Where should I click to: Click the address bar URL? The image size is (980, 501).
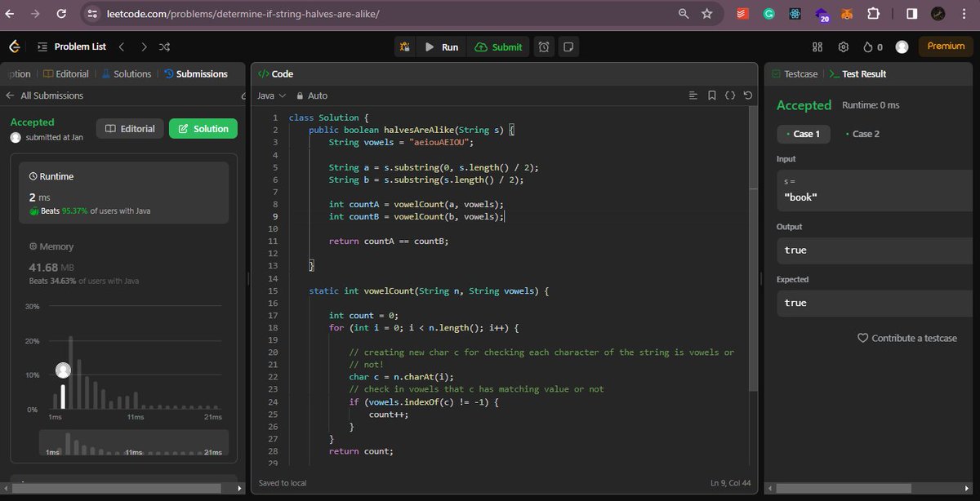point(243,14)
